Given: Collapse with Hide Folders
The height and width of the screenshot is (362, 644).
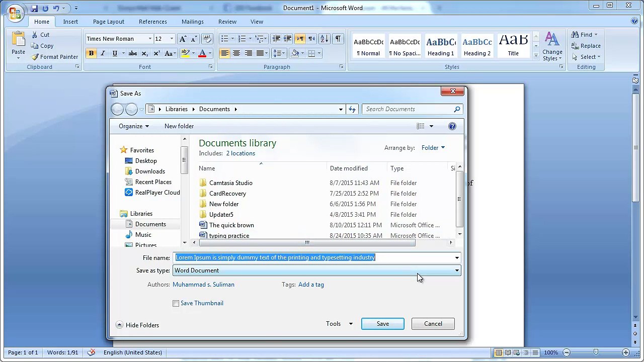Looking at the screenshot, I should click(x=137, y=325).
